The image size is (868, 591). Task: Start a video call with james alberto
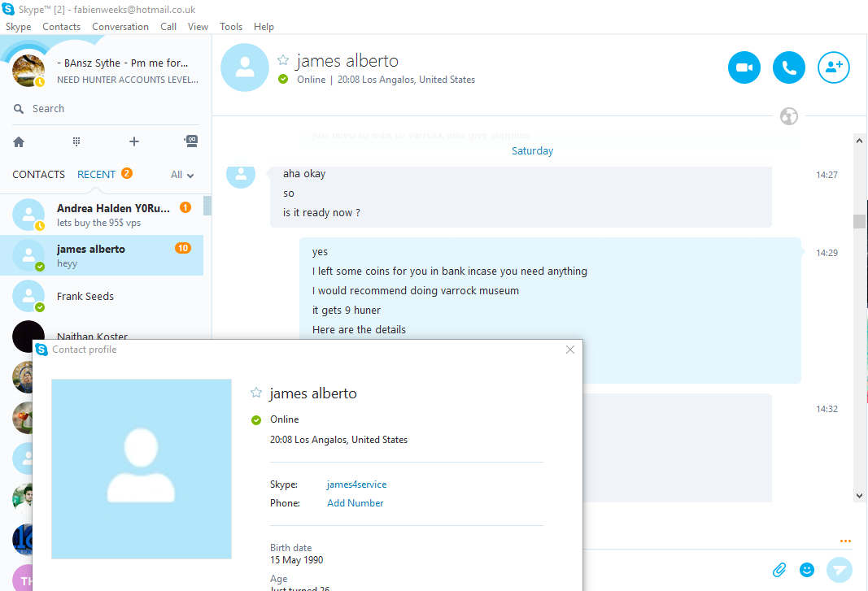pyautogui.click(x=744, y=67)
